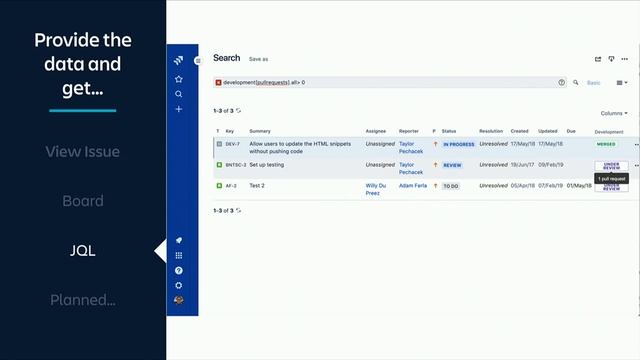Open summary Allow users to update HTML snippets
Screen dimensions: 640x360
(x=300, y=148)
